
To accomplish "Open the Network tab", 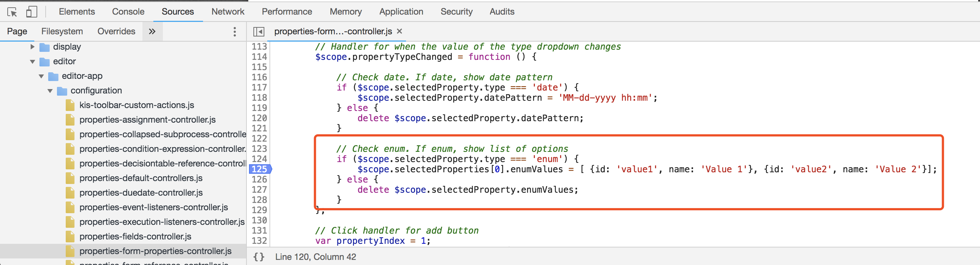I will (228, 12).
